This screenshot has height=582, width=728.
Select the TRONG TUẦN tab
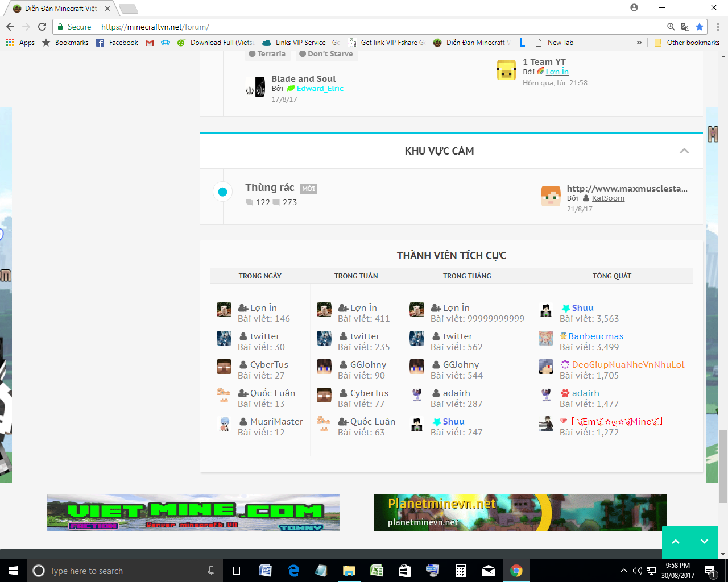[x=356, y=276]
